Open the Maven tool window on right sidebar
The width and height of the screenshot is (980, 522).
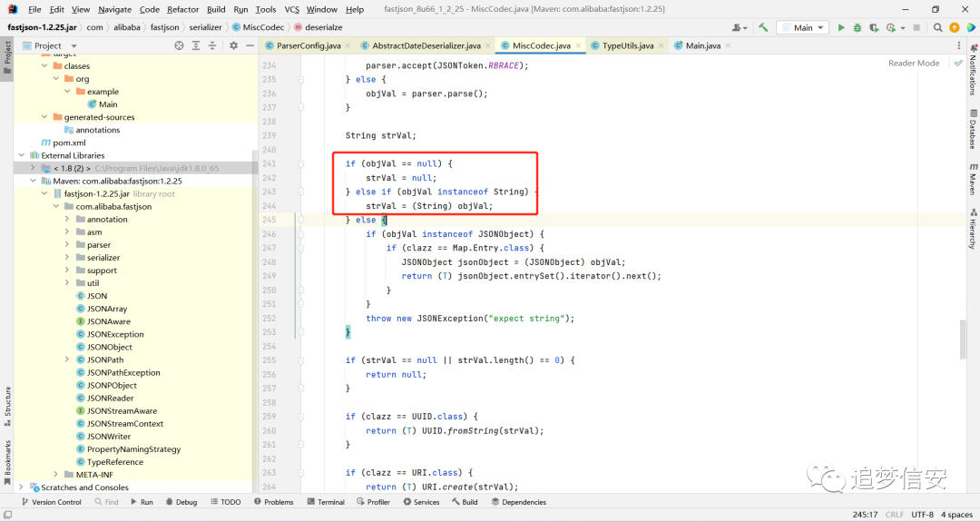coord(974,180)
